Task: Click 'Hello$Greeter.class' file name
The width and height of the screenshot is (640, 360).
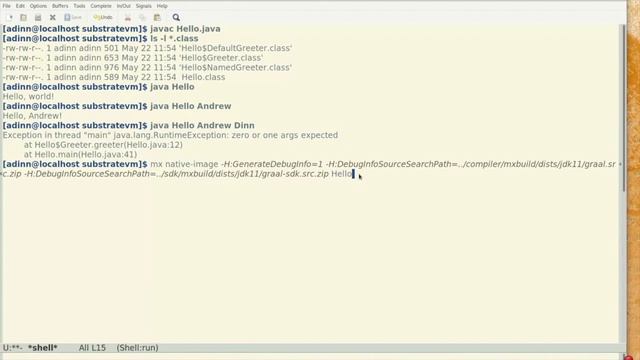Action: click(221, 58)
